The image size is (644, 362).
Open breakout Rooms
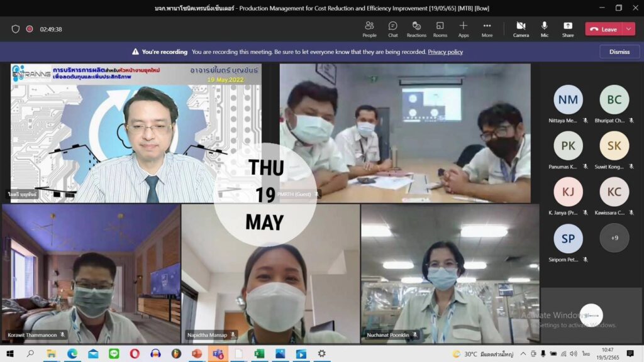tap(440, 29)
